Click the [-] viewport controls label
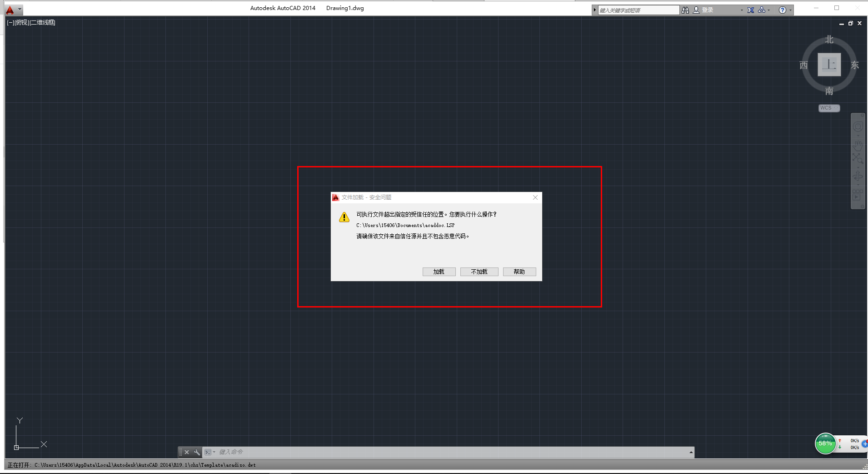The image size is (868, 474). pyautogui.click(x=10, y=22)
